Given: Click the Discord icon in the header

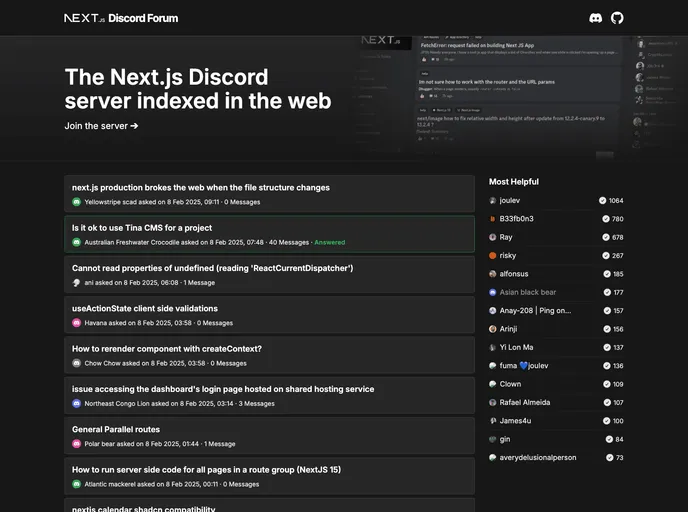Looking at the screenshot, I should tap(596, 18).
